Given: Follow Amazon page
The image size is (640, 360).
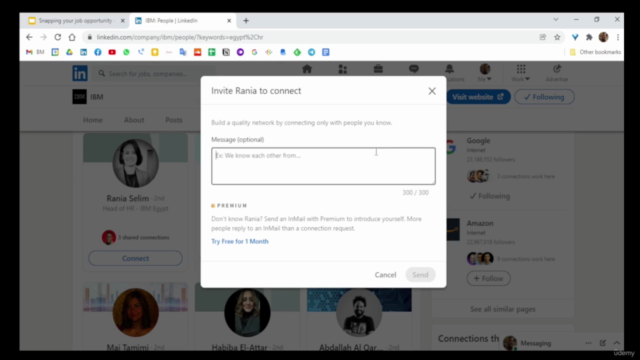Looking at the screenshot, I should pos(488,278).
